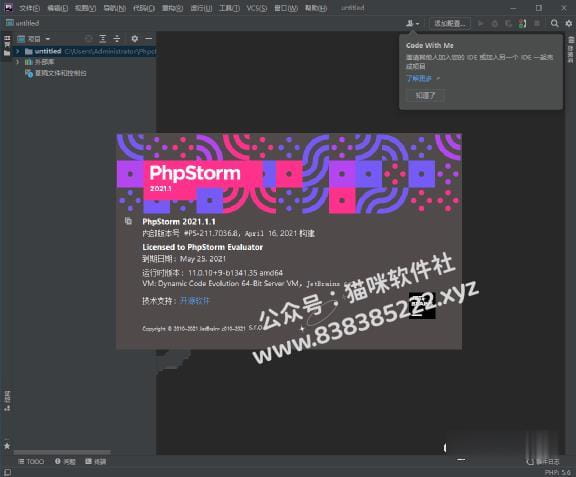Screen dimensions: 576x477
Task: Open IDE settings gear in top toolbar
Action: (x=569, y=24)
